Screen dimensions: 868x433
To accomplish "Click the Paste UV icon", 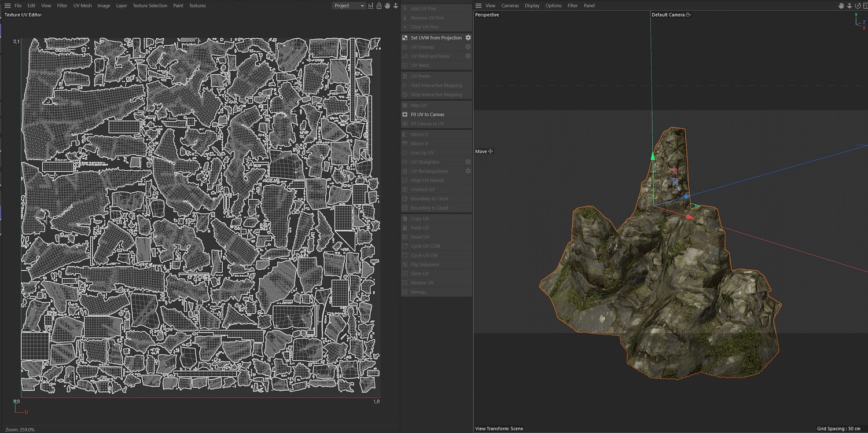I will 405,228.
